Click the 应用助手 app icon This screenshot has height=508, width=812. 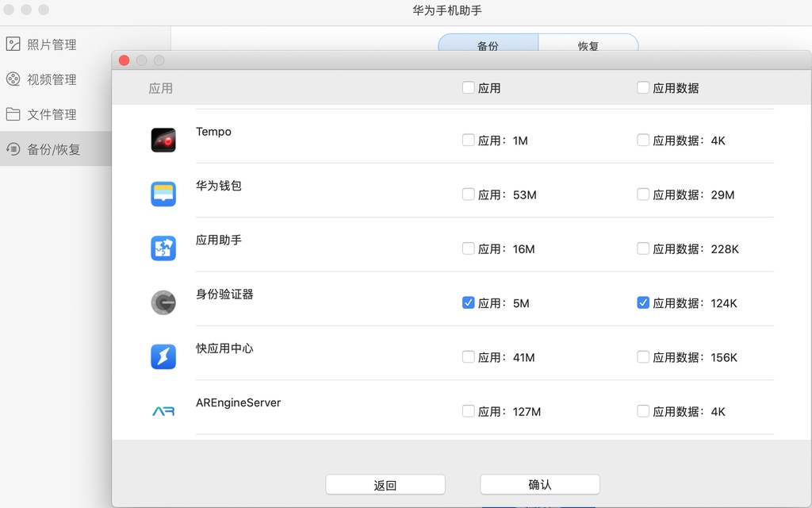163,248
